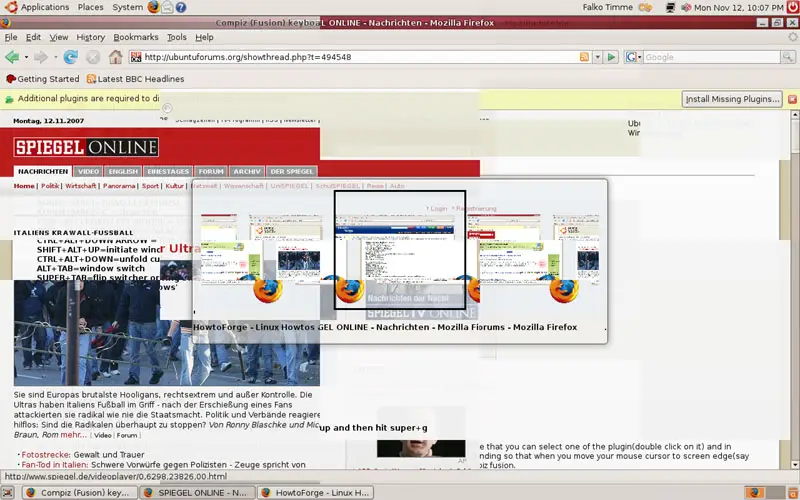Click the Falko Timme user switcher

pos(607,7)
